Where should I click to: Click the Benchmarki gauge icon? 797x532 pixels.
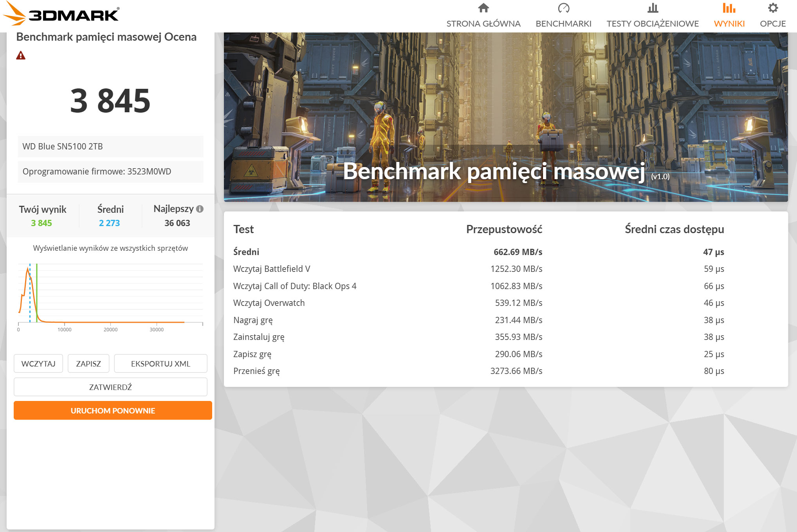pos(563,8)
